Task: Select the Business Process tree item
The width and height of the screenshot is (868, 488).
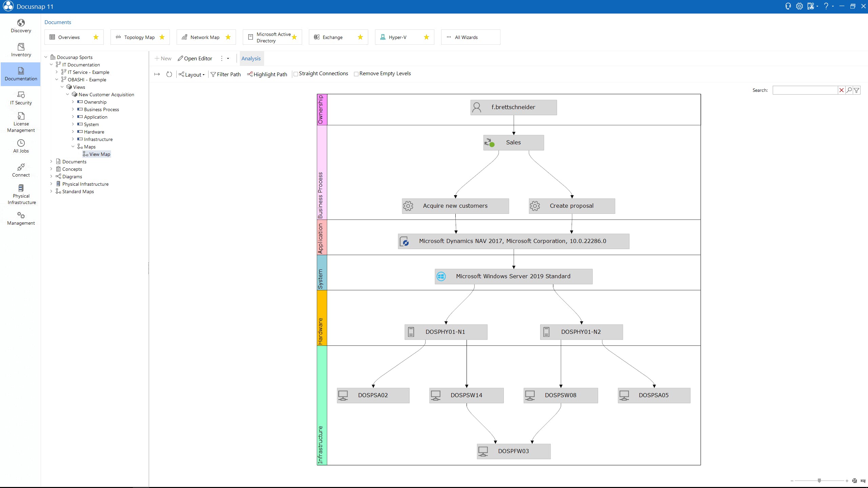Action: coord(101,109)
